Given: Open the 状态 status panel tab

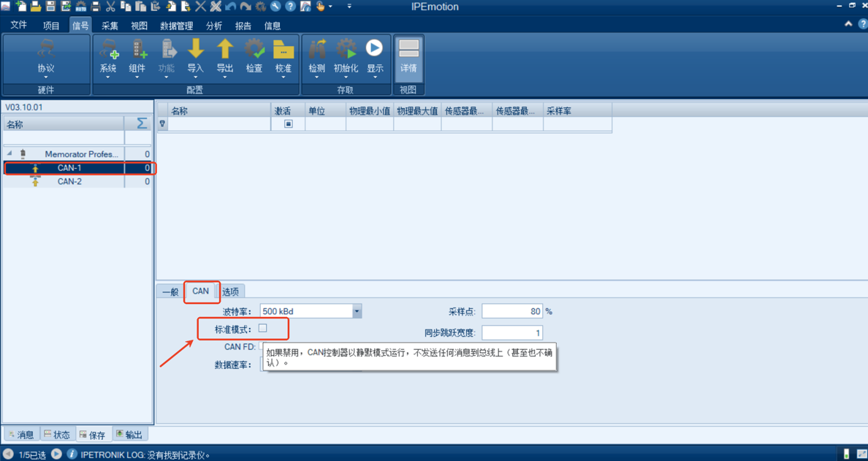Looking at the screenshot, I should (x=56, y=435).
